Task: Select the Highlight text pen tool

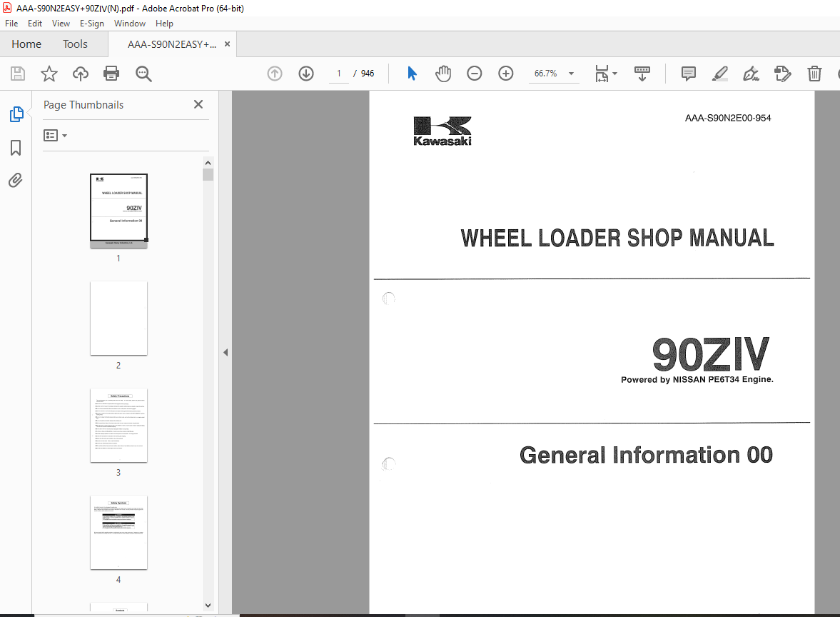Action: [720, 74]
